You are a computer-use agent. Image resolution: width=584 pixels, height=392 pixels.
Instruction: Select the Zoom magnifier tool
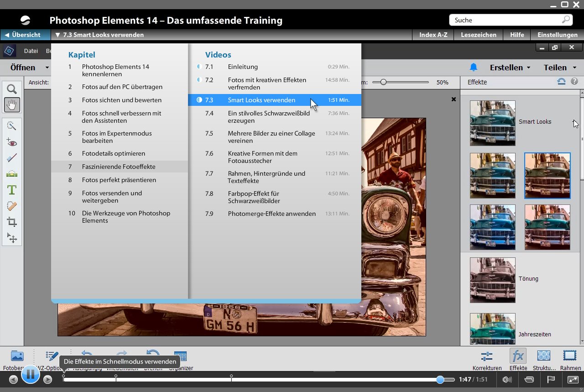(x=12, y=89)
